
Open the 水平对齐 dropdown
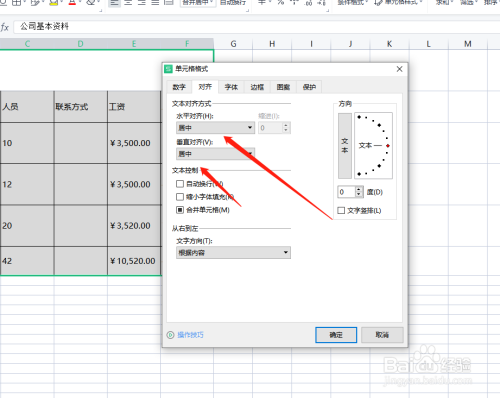click(215, 128)
